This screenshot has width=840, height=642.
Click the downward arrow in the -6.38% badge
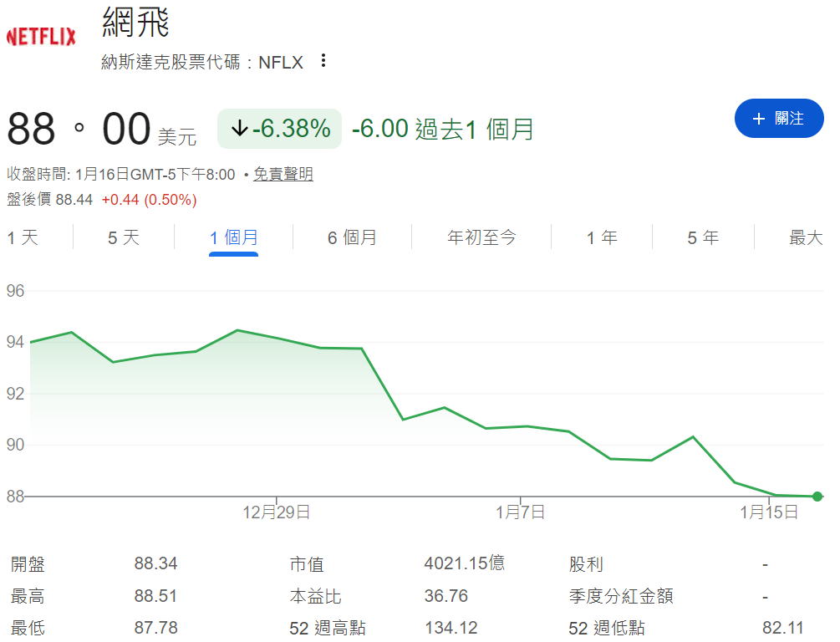click(x=240, y=128)
